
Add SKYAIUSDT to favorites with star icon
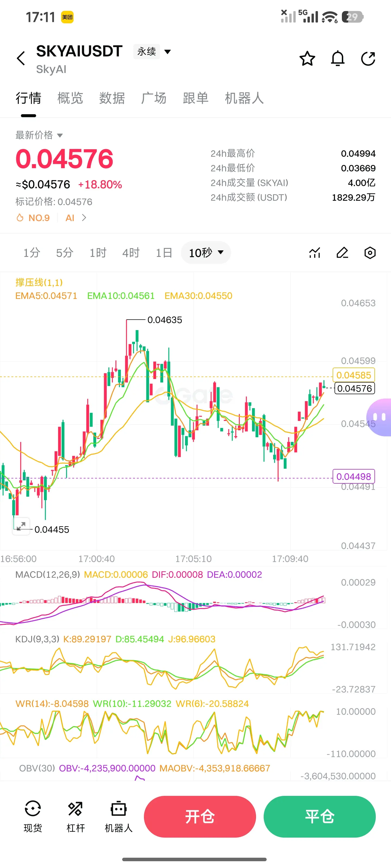(307, 59)
